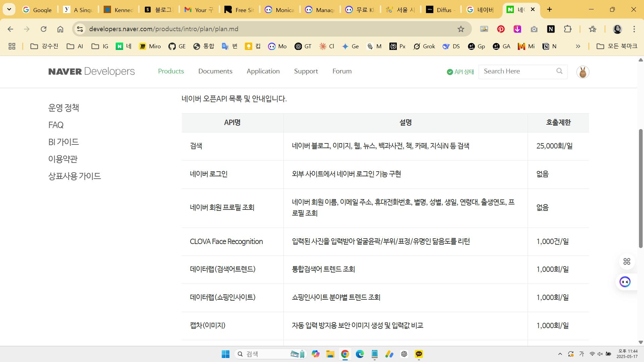The width and height of the screenshot is (644, 362).
Task: Click the search magnifier icon in Naver Developers header
Action: [x=559, y=71]
